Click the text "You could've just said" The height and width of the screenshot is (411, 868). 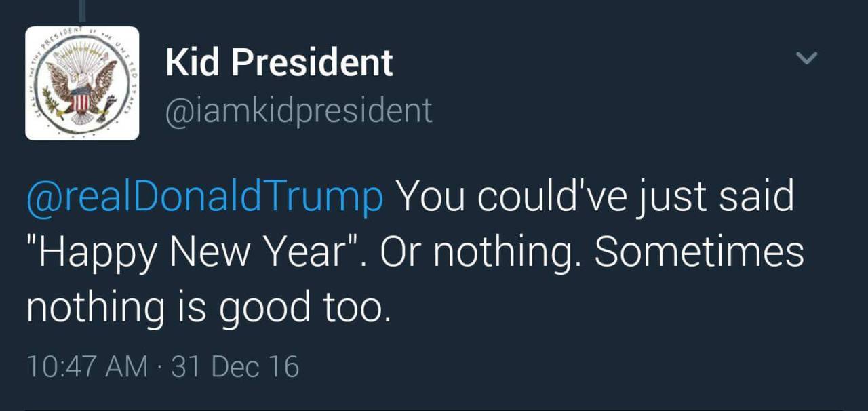click(x=595, y=197)
